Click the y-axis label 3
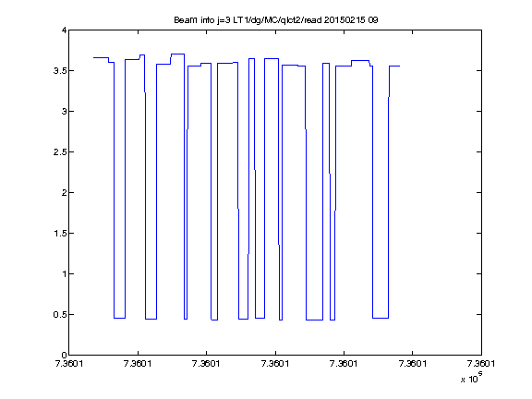The image size is (532, 399). [x=64, y=111]
